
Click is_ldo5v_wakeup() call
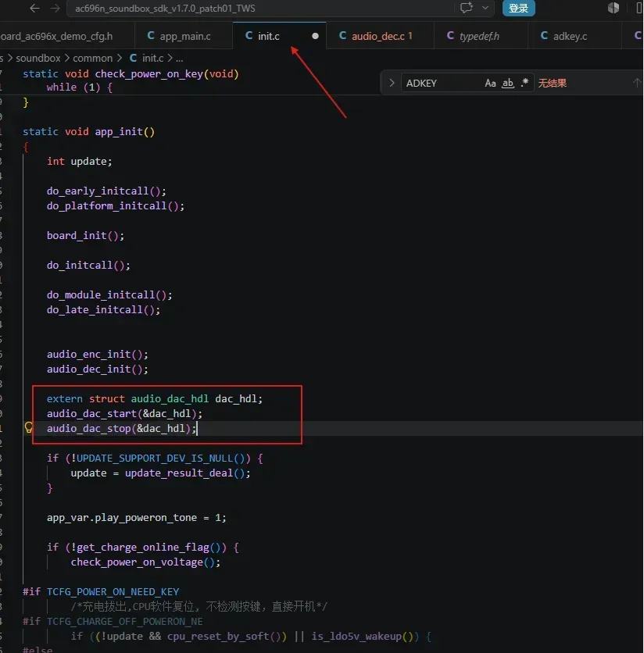pyautogui.click(x=362, y=637)
